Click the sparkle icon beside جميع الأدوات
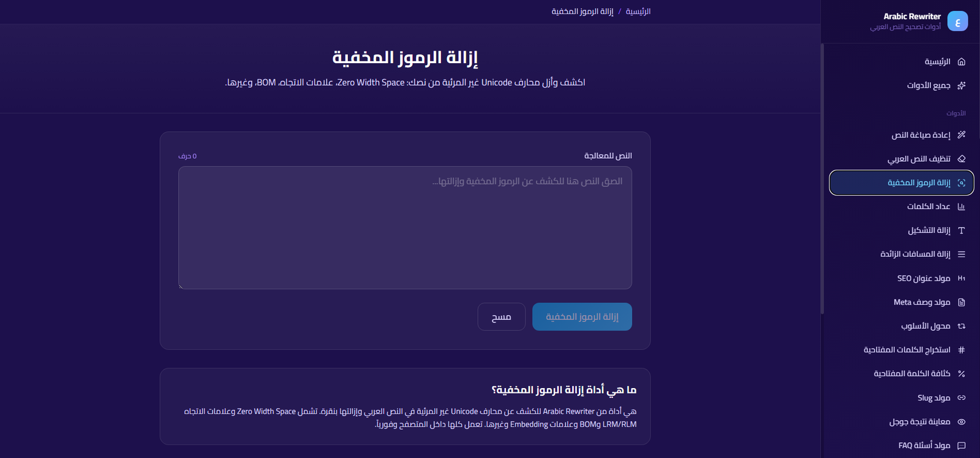Image resolution: width=980 pixels, height=458 pixels. click(x=962, y=86)
